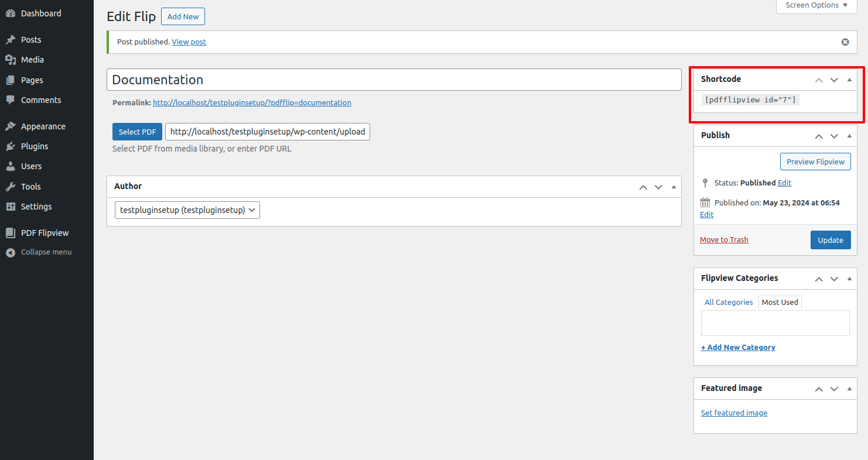Open the author selection dropdown
Screen dimensions: 868x460
[187, 210]
